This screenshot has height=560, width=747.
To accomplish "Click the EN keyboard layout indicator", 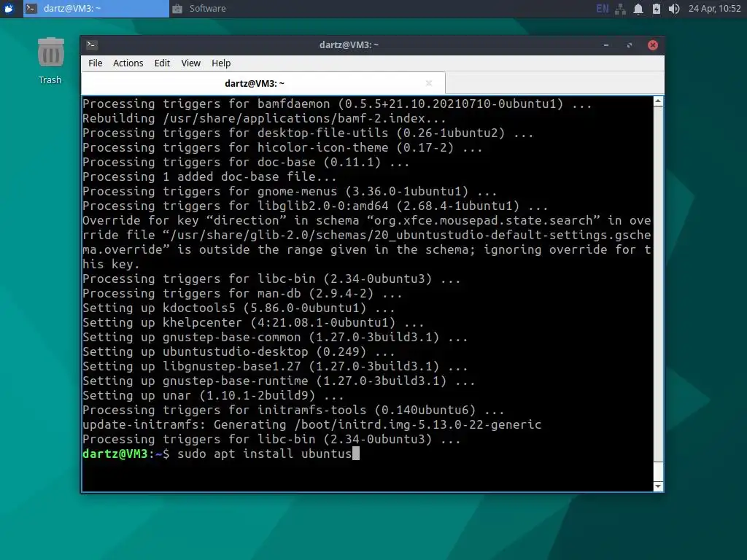I will [x=602, y=9].
